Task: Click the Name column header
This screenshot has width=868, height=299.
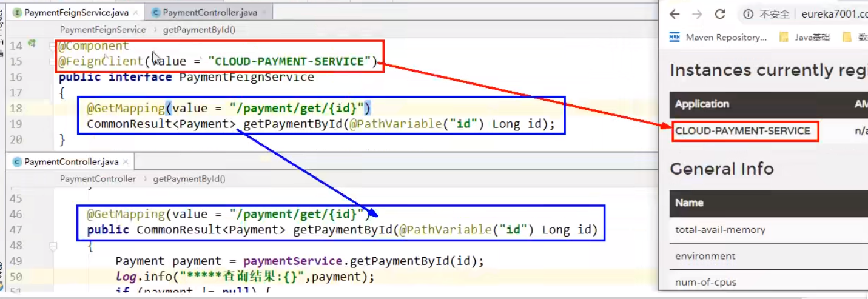Action: pos(689,203)
